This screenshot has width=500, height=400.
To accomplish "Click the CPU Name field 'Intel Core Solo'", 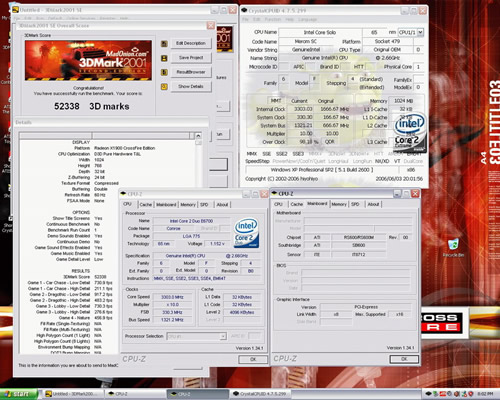I will click(320, 32).
